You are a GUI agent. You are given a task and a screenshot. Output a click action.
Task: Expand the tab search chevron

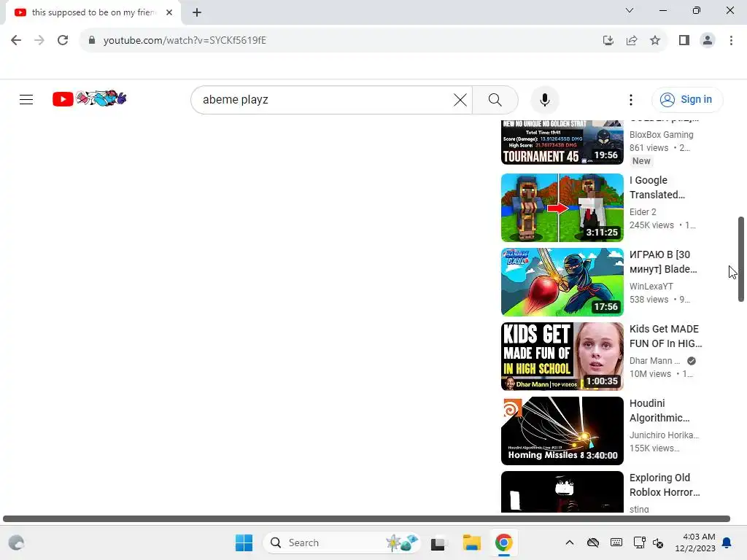pyautogui.click(x=630, y=10)
